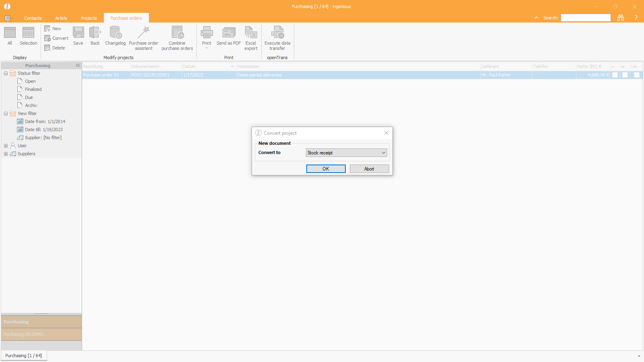Toggle first checkbox in Purchase order 51 row
The width and height of the screenshot is (644, 362).
(615, 75)
